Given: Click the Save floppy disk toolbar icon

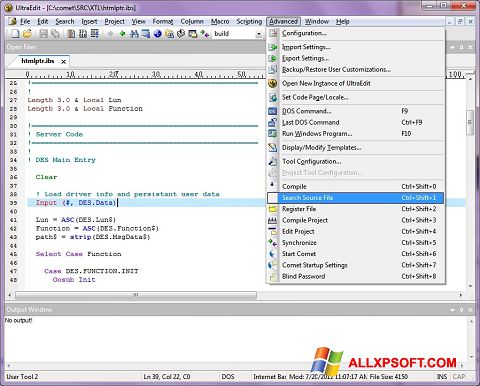Looking at the screenshot, I should [x=44, y=33].
